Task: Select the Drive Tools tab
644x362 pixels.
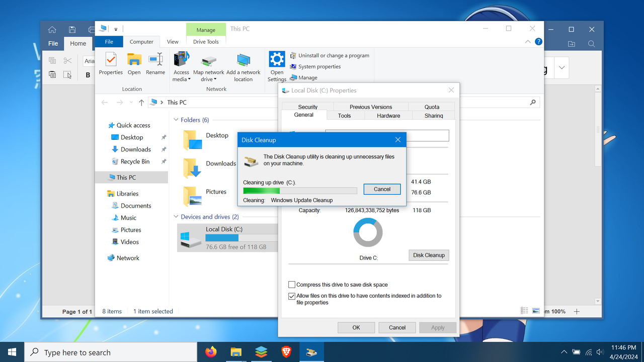Action: point(206,42)
